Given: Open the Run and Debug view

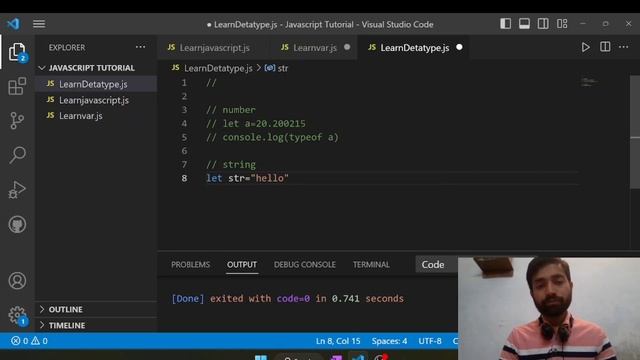Looking at the screenshot, I should [17, 190].
